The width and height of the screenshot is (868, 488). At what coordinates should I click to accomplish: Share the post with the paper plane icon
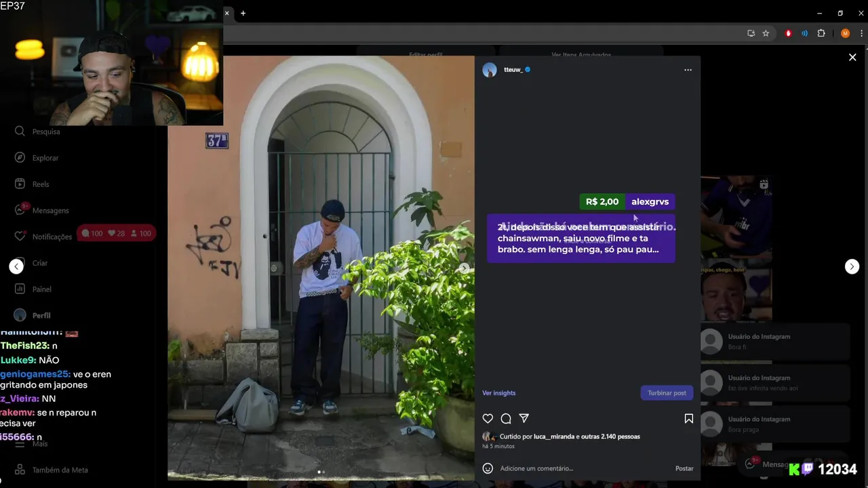(524, 419)
